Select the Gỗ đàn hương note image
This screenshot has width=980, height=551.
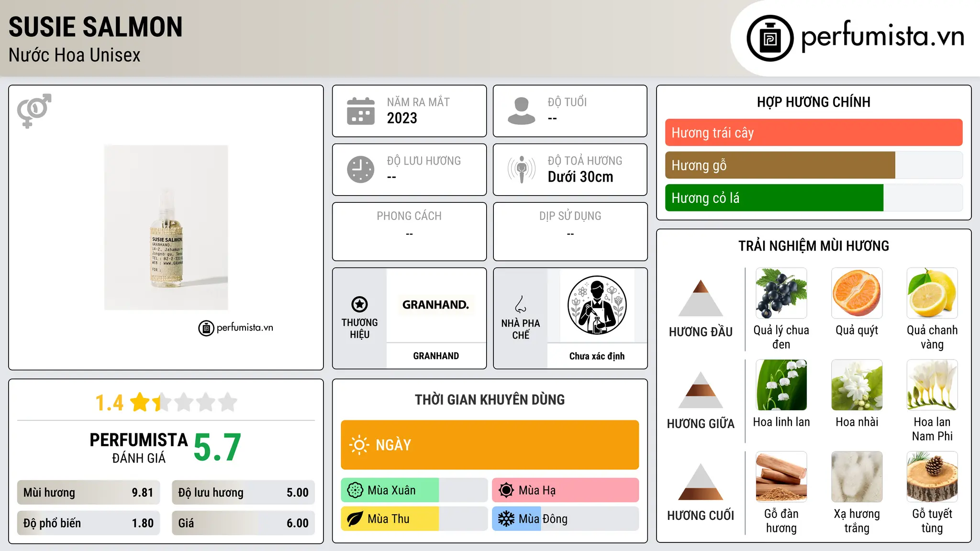pos(781,477)
